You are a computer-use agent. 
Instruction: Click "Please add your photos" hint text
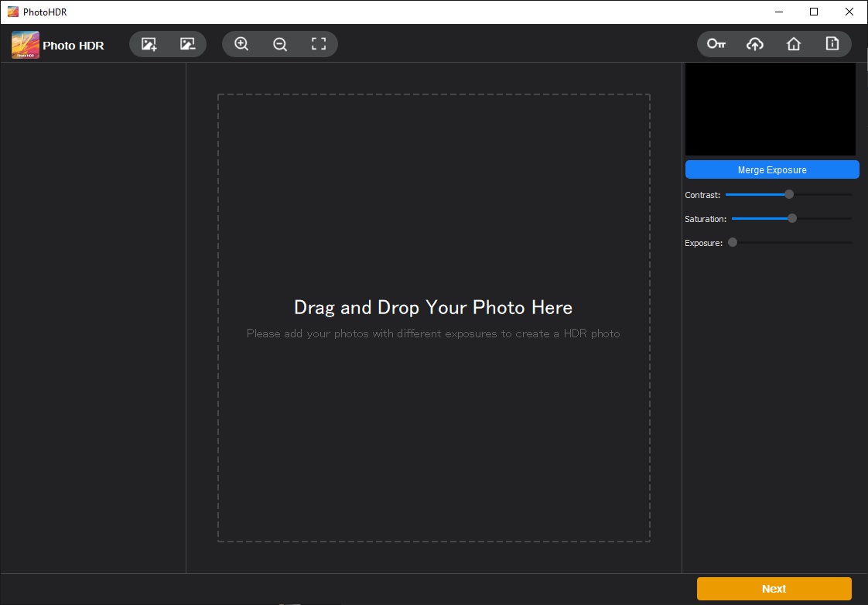pos(433,333)
